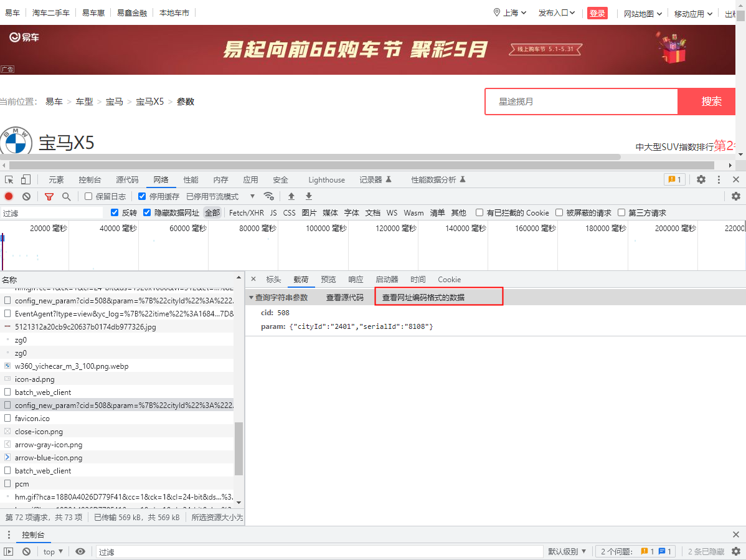Create live expression eye icon
The image size is (746, 560).
(80, 551)
